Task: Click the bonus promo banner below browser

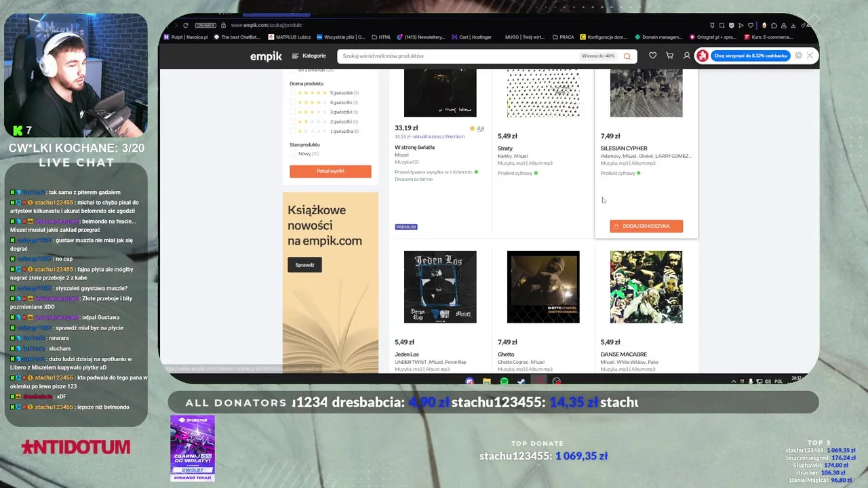Action: tap(193, 449)
